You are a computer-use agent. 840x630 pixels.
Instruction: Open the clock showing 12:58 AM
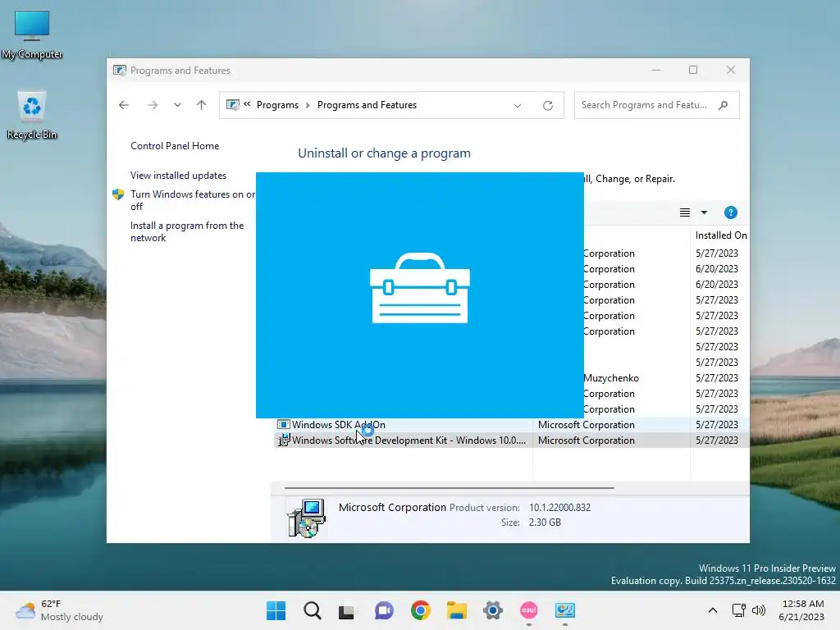801,610
